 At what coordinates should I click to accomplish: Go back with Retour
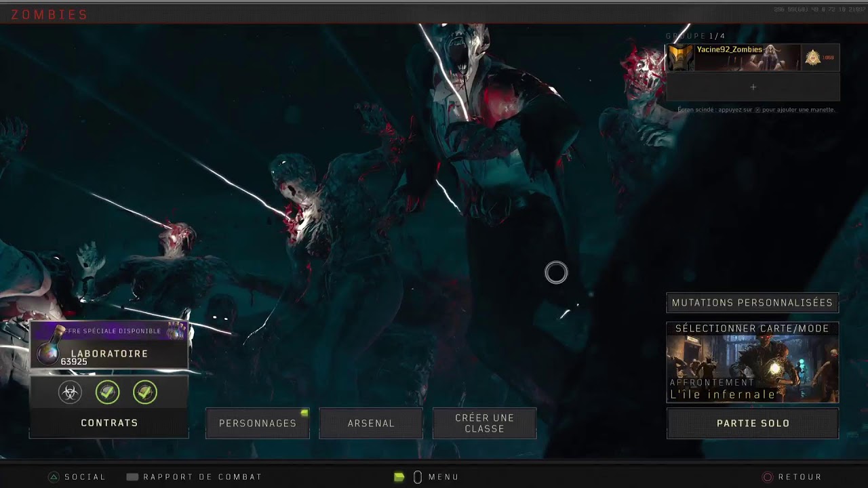point(800,477)
